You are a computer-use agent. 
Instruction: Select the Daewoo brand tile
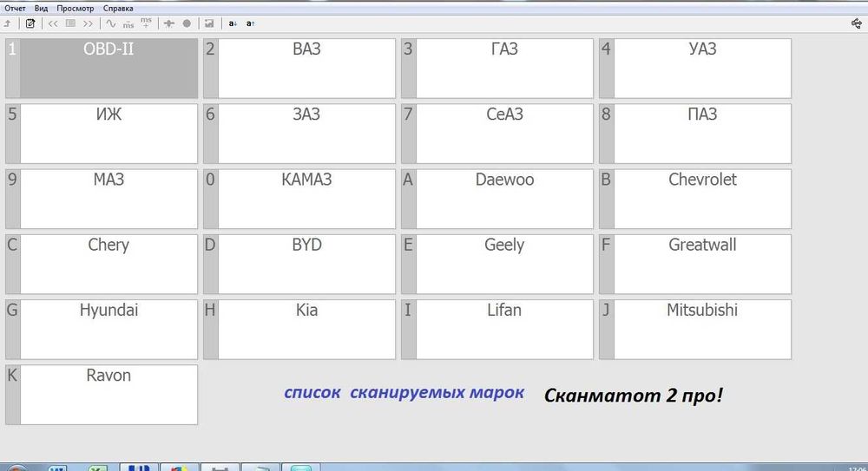pos(497,199)
